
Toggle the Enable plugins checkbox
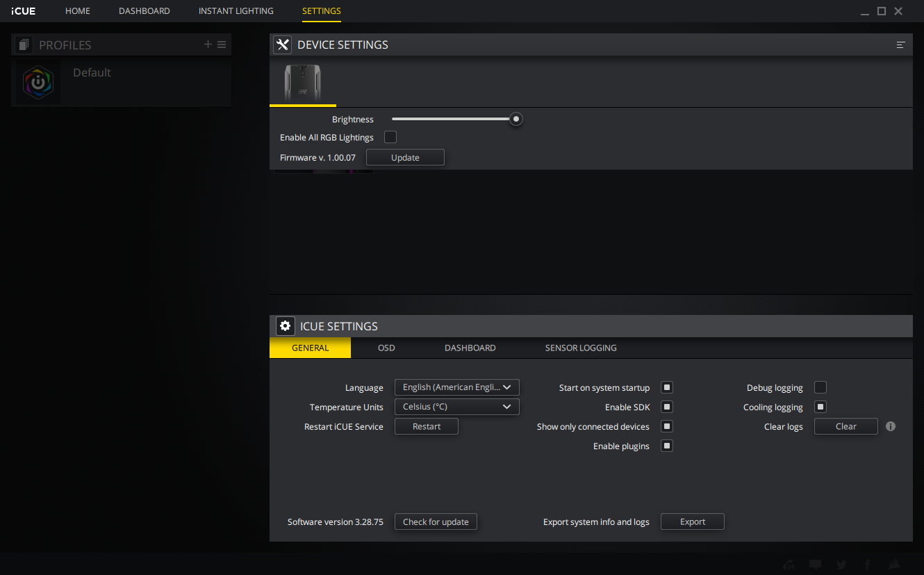pos(667,446)
